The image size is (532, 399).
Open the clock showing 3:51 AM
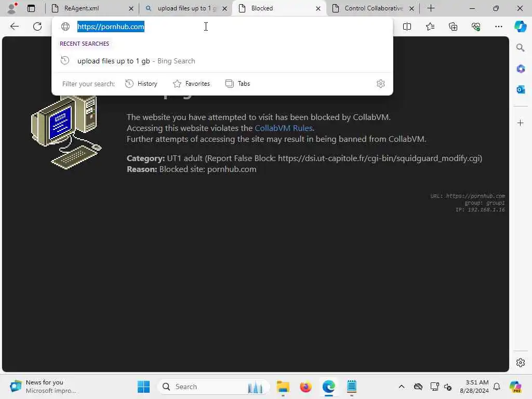pos(474,387)
